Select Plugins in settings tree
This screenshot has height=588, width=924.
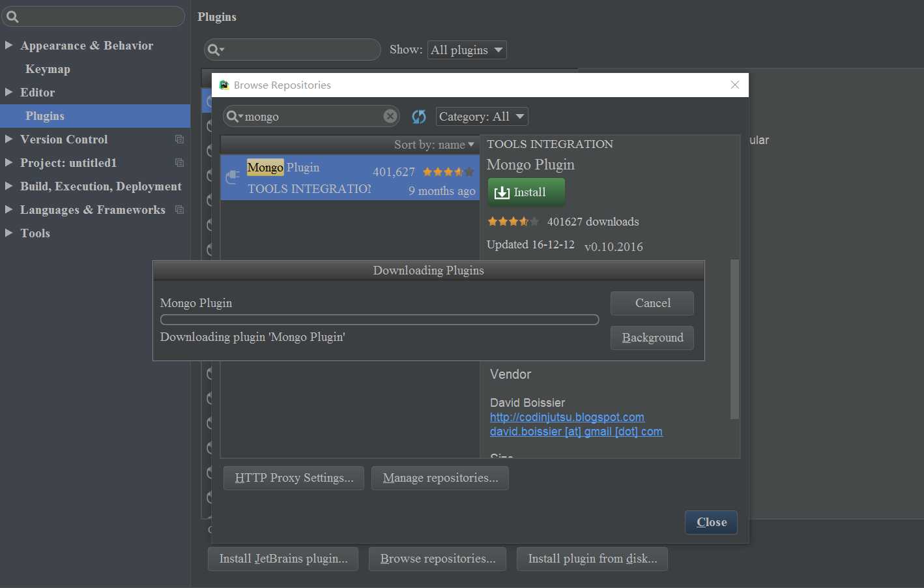95,116
